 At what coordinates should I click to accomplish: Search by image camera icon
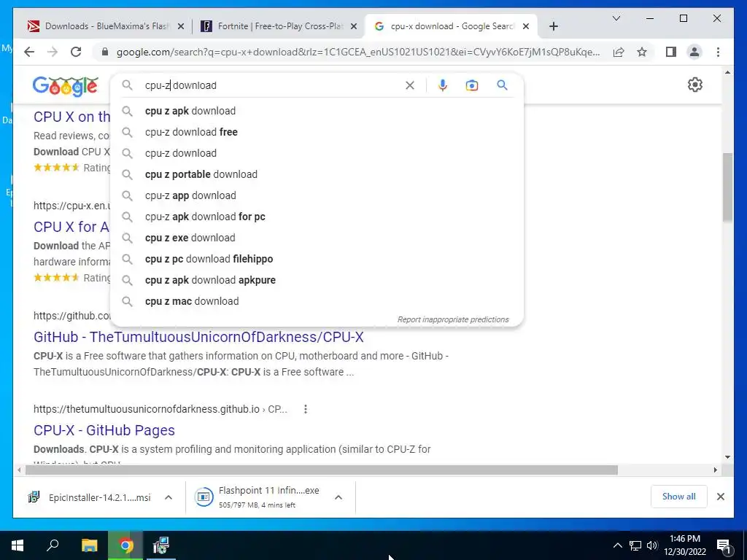pos(472,85)
